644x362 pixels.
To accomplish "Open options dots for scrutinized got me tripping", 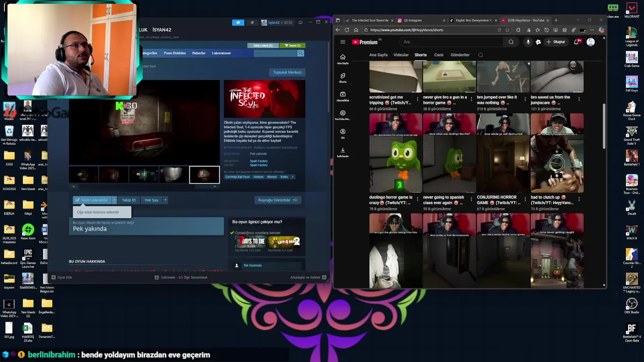I will (x=418, y=99).
